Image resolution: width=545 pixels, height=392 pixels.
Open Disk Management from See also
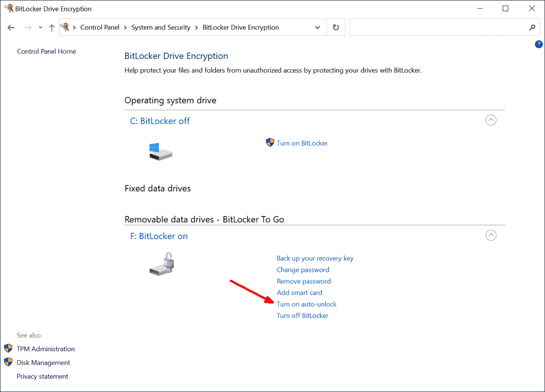click(42, 362)
